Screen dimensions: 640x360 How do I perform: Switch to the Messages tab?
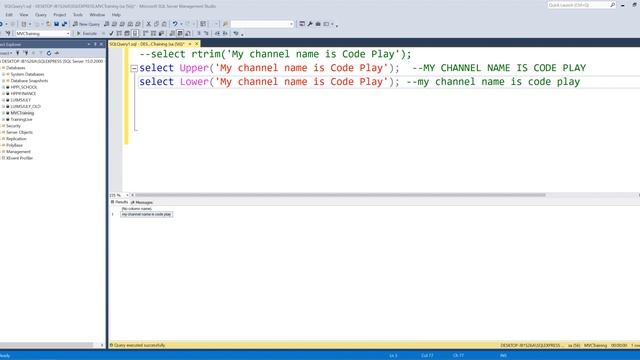click(142, 202)
